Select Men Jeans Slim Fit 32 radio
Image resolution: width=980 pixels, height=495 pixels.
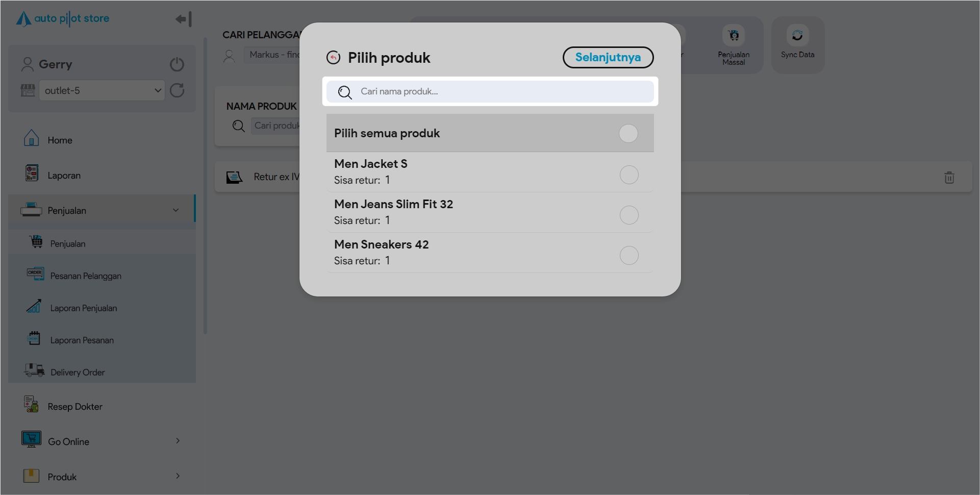click(629, 215)
